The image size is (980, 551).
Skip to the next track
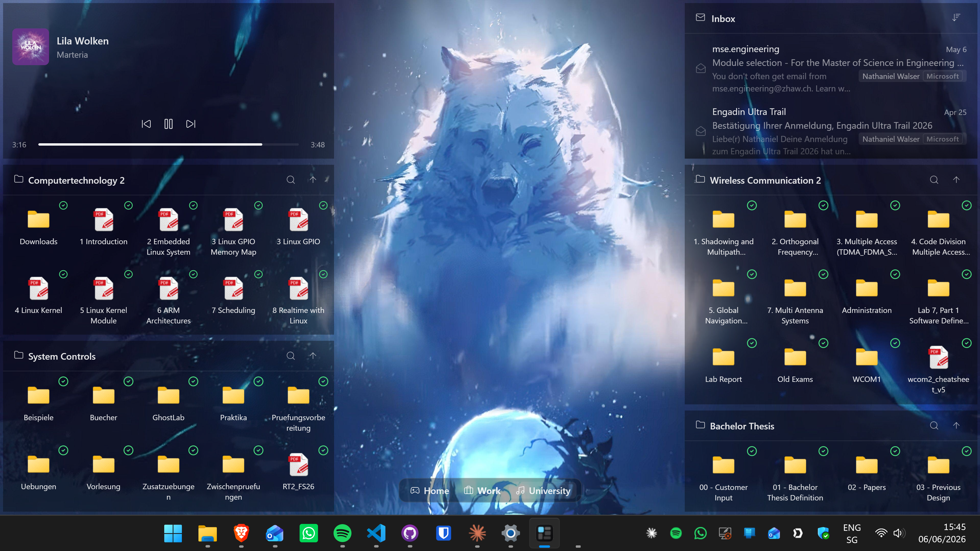(191, 124)
